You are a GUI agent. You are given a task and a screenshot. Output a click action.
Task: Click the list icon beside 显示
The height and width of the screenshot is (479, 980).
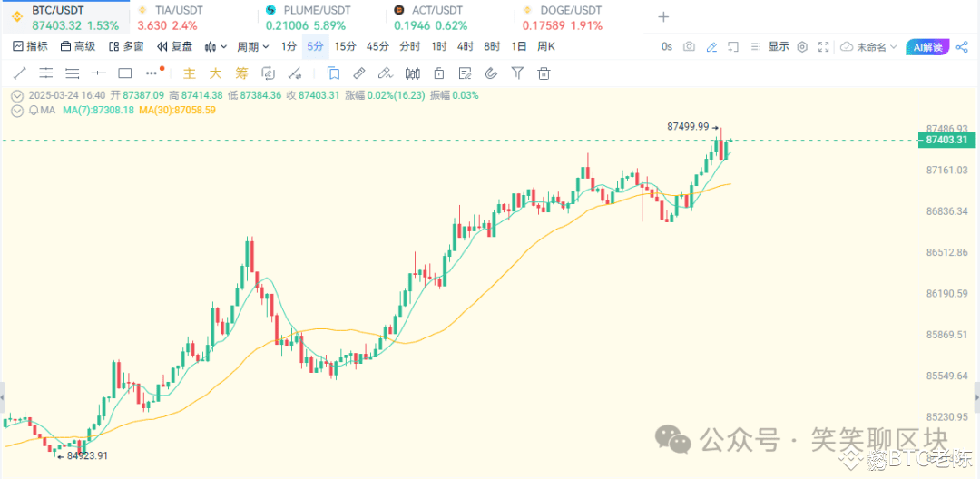(756, 47)
